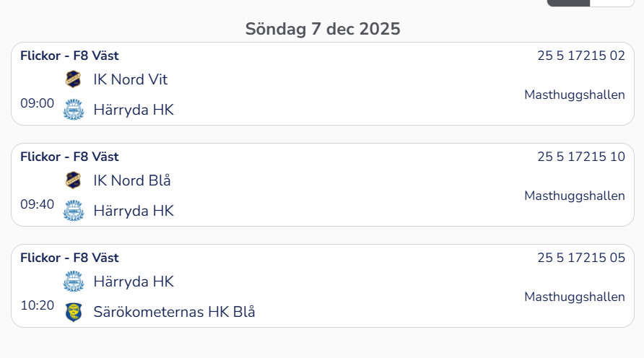Open match number 25 5 17215 02
644x358 pixels.
pos(580,56)
